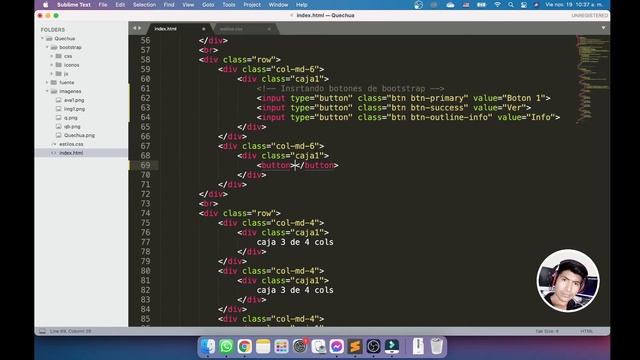Open the Goto menu
Image resolution: width=640 pixels, height=360 pixels.
pyautogui.click(x=208, y=5)
